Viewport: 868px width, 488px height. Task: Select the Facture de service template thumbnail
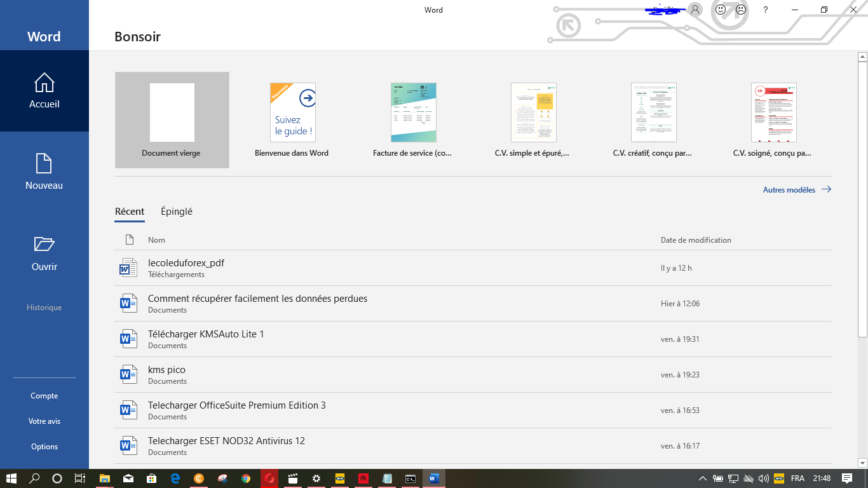point(413,112)
